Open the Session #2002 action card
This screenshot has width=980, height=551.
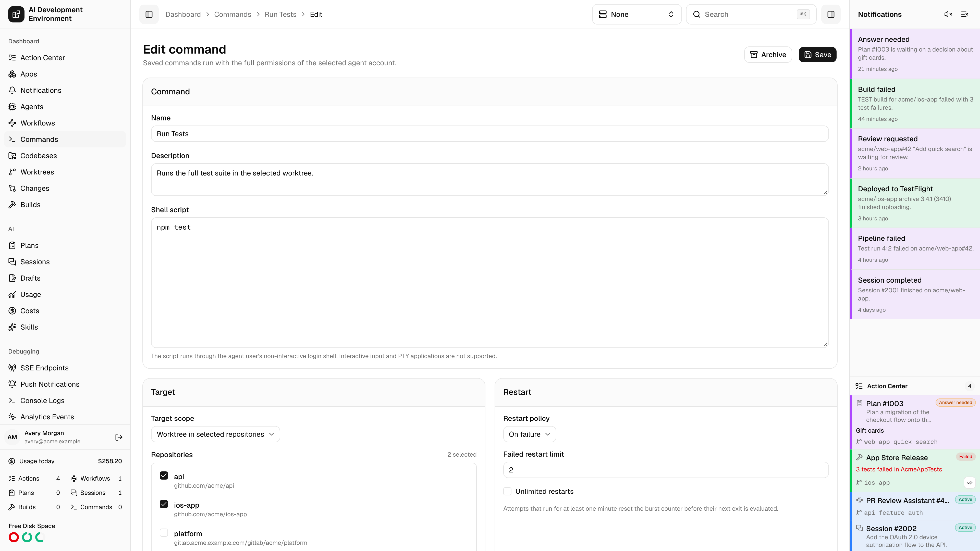point(915,536)
